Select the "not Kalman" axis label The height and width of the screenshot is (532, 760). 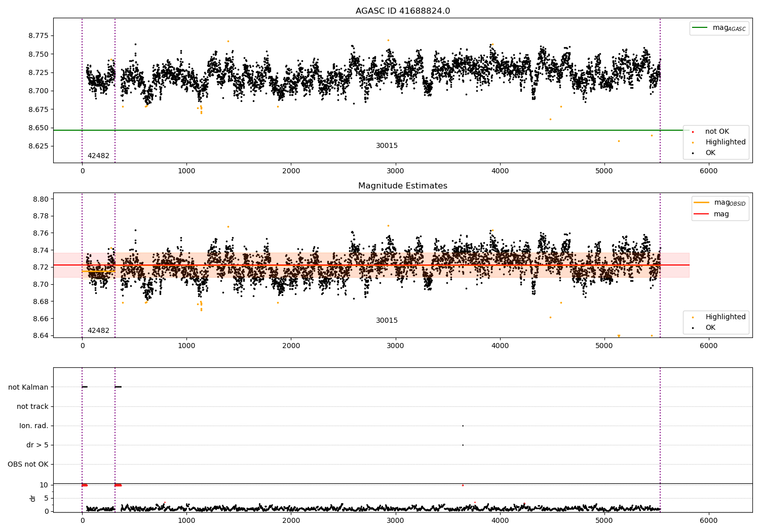(x=28, y=387)
